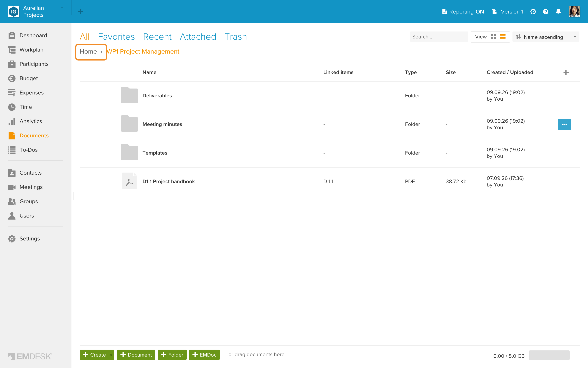Select the All documents tab
588x368 pixels.
[85, 37]
